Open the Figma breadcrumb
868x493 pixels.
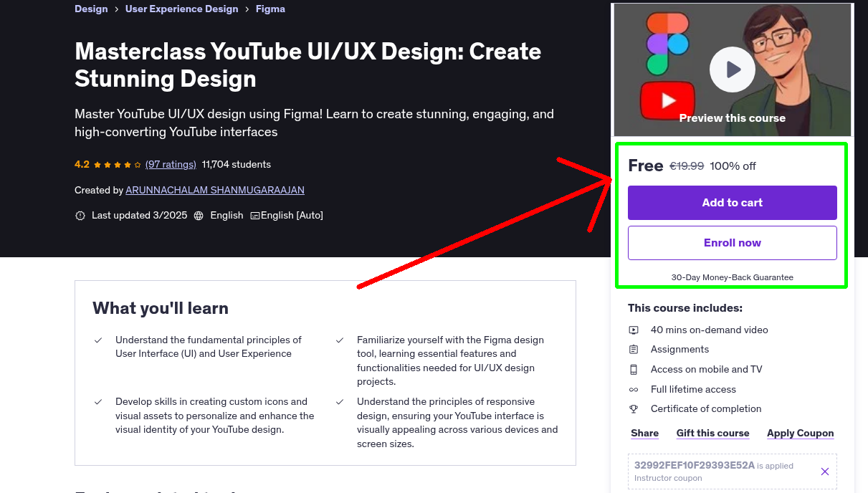270,9
